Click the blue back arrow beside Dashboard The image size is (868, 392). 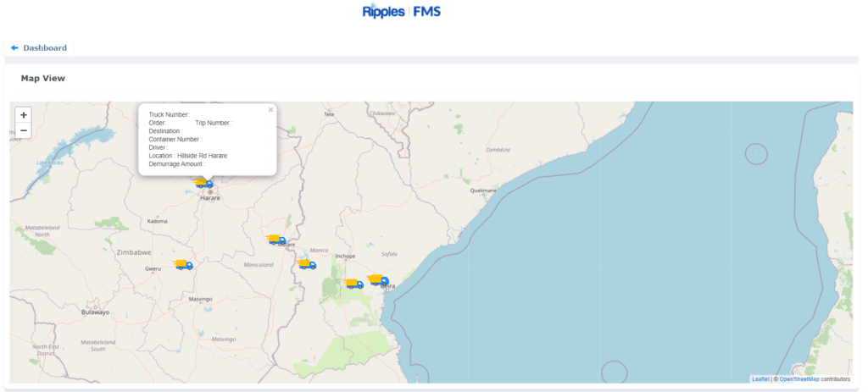tap(15, 48)
